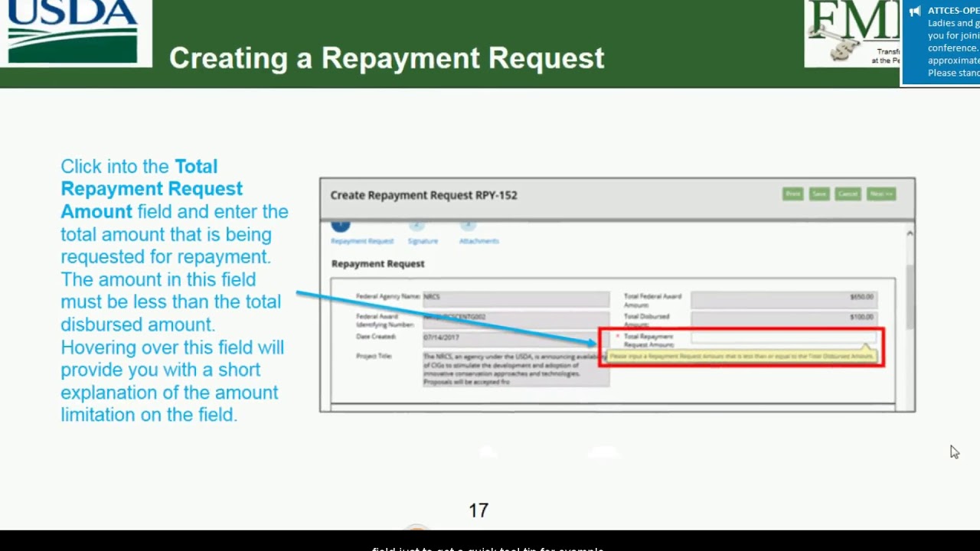The image size is (980, 551).
Task: Click the megaphone icon in the notification popup
Action: (x=915, y=11)
